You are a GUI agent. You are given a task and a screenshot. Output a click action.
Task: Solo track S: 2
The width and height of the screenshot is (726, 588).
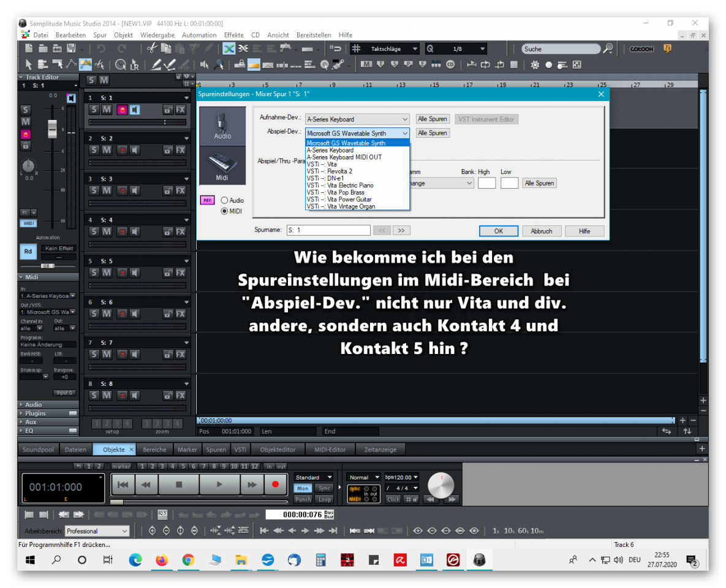pyautogui.click(x=94, y=150)
